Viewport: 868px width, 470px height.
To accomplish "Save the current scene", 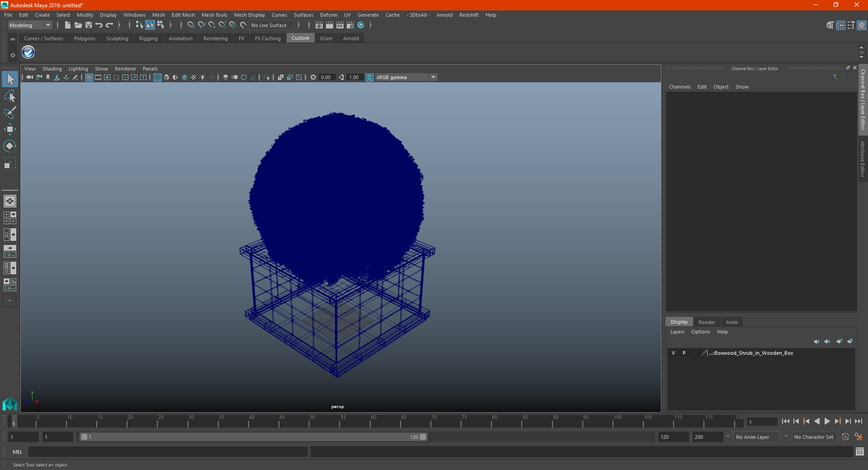I will point(89,25).
